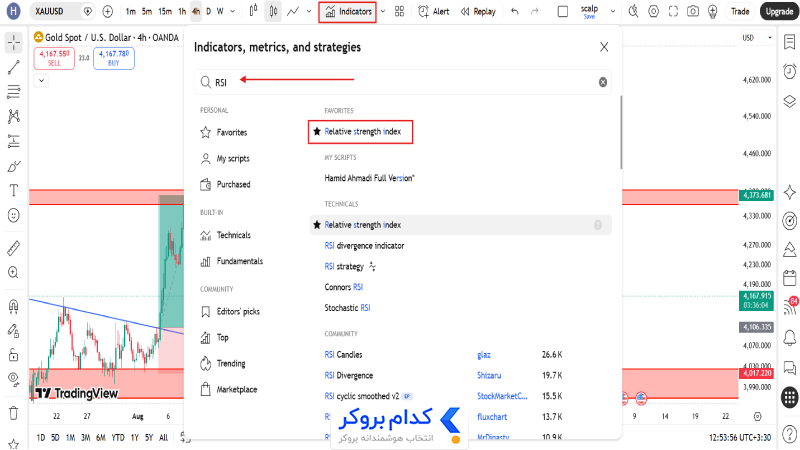
Task: Open author glaz profile link
Action: point(484,355)
